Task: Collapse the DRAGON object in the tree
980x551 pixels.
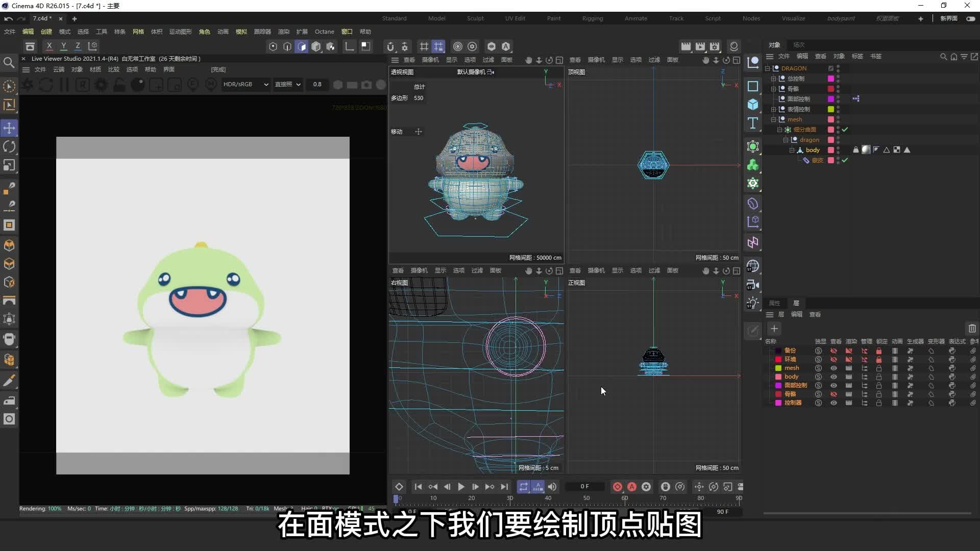Action: click(767, 68)
